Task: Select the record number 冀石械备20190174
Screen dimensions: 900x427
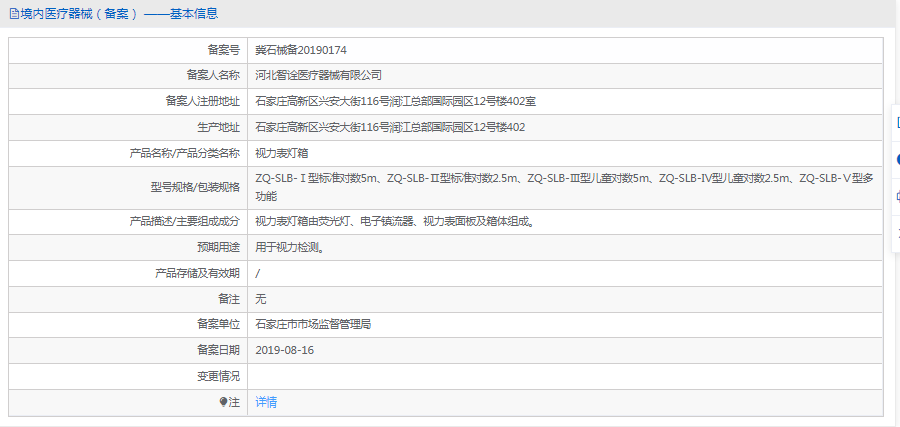Action: click(301, 51)
